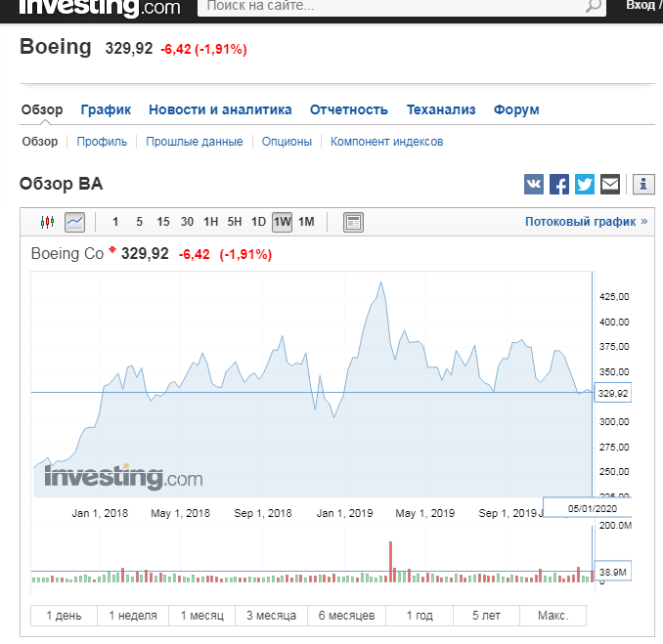This screenshot has width=663, height=644.
Task: Set chart interval to 5H
Action: (x=235, y=222)
